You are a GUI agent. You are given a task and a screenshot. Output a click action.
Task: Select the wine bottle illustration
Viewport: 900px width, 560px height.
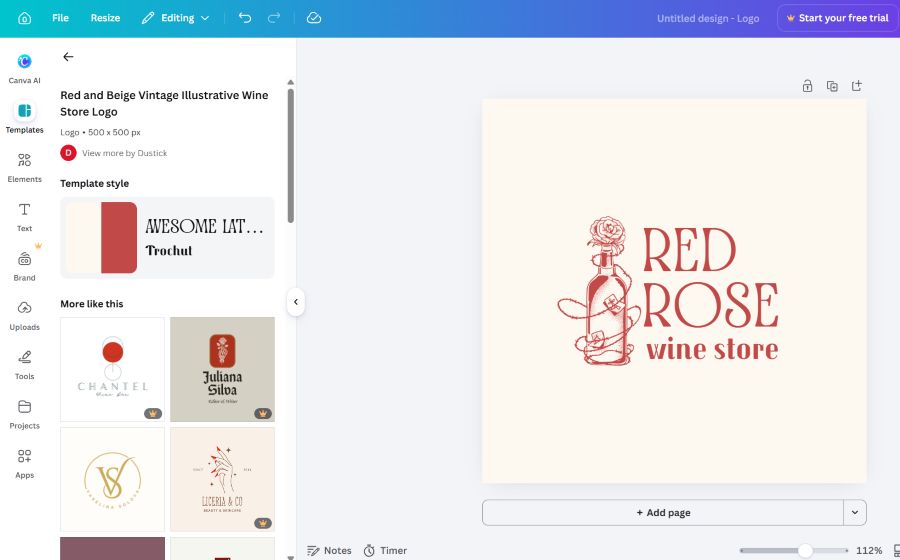(x=599, y=291)
